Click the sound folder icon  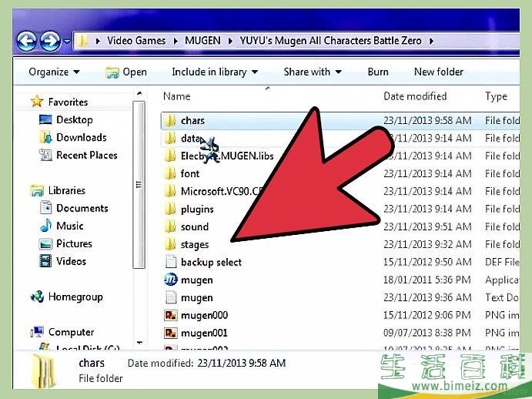click(x=170, y=226)
